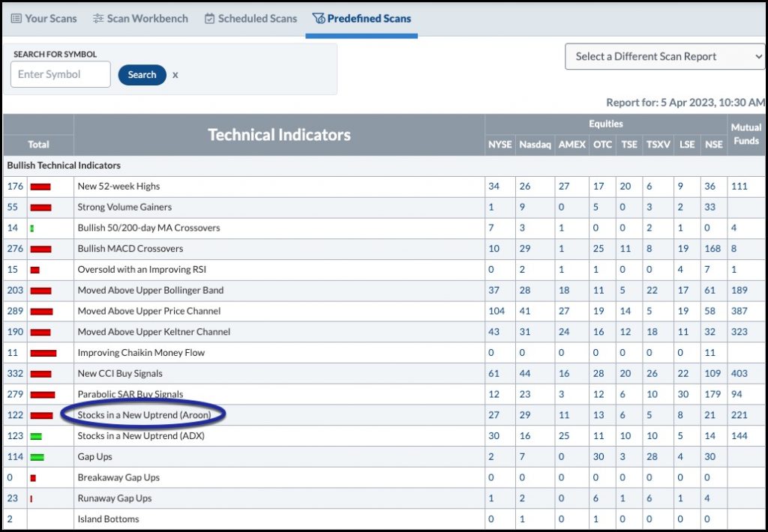
Task: Click green bar beside Gap Ups row
Action: click(37, 457)
